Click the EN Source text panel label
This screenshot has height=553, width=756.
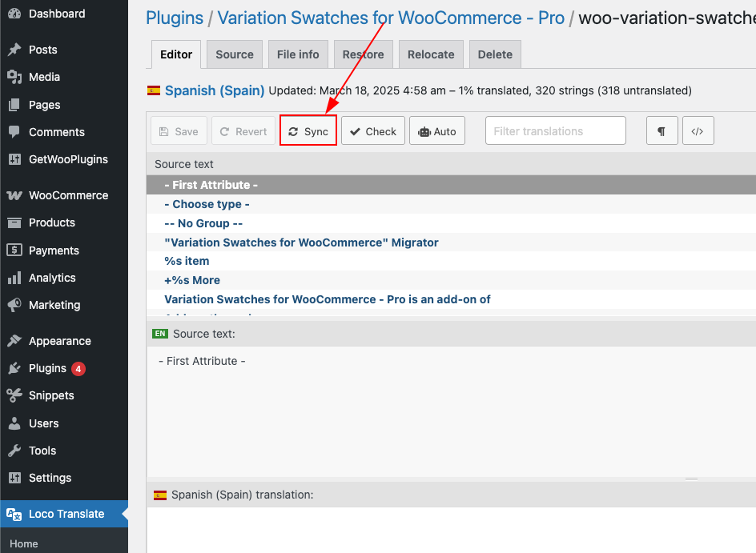pyautogui.click(x=194, y=334)
